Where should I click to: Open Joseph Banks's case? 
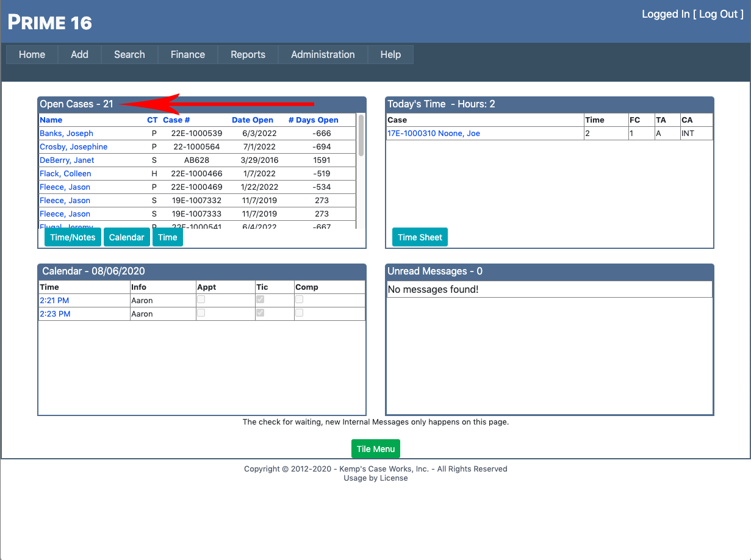click(x=66, y=134)
